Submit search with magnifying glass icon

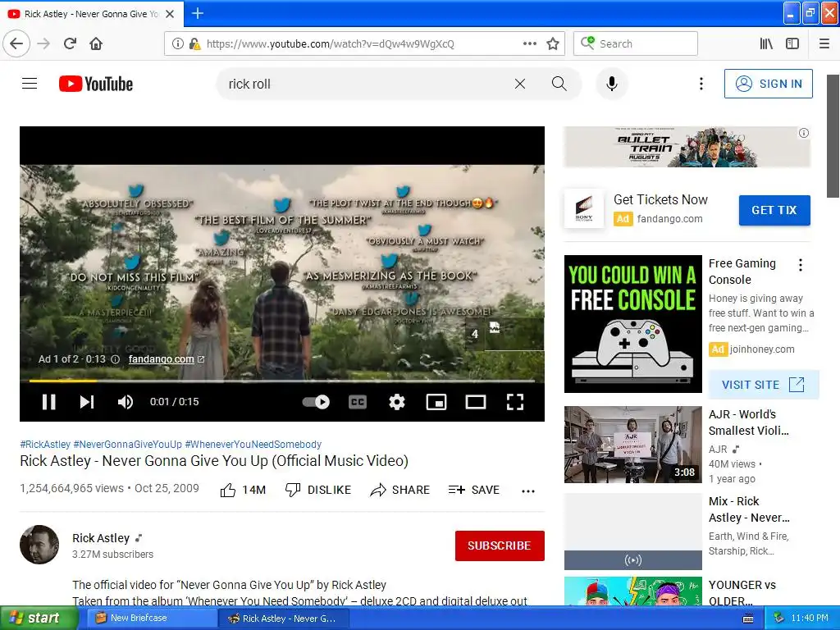(559, 84)
